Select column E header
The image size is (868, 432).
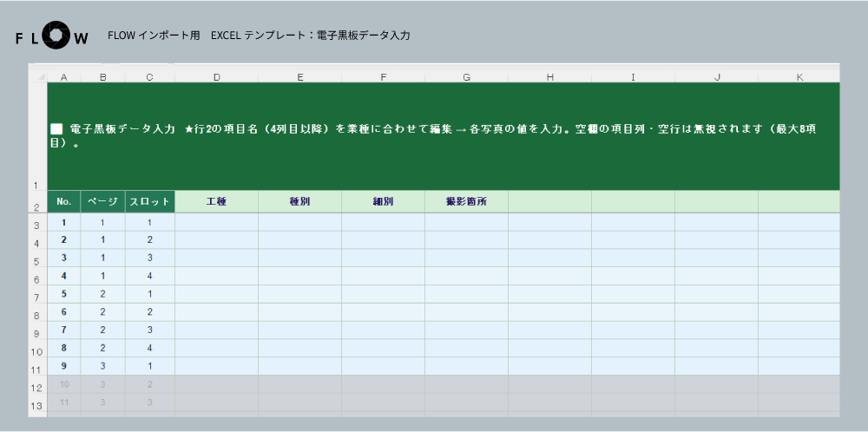[300, 77]
